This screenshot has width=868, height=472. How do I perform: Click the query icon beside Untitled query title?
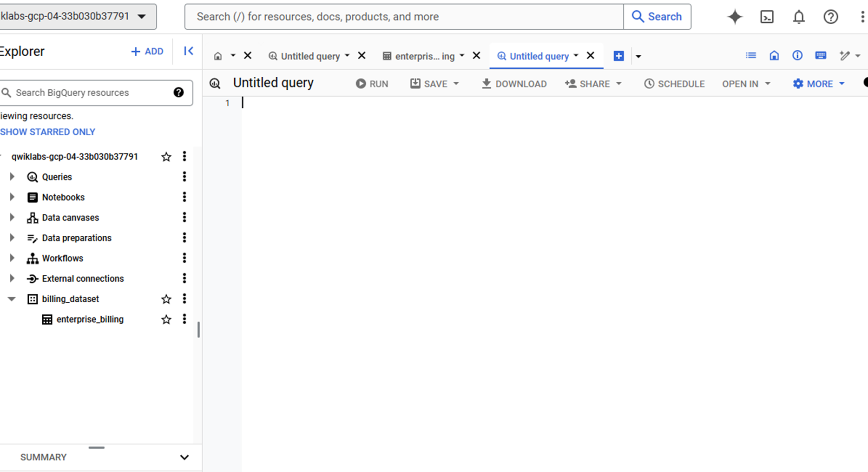tap(215, 84)
